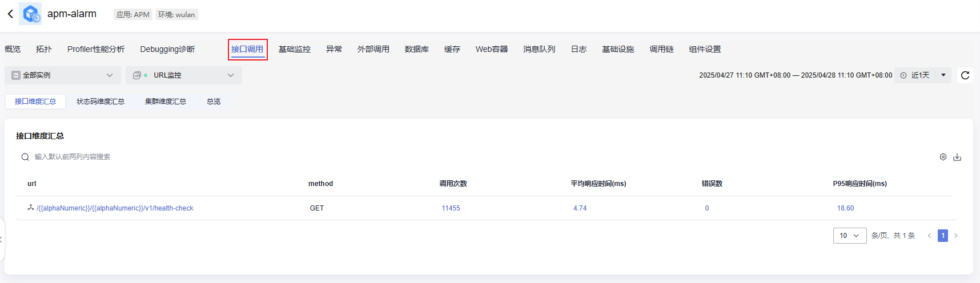Click the clock icon in time selector
This screenshot has height=283, width=980.
point(903,75)
